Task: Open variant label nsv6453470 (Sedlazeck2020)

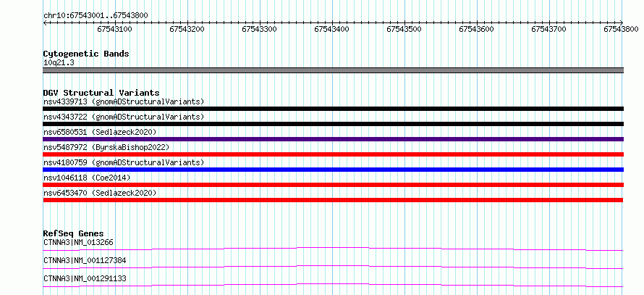Action: click(100, 193)
